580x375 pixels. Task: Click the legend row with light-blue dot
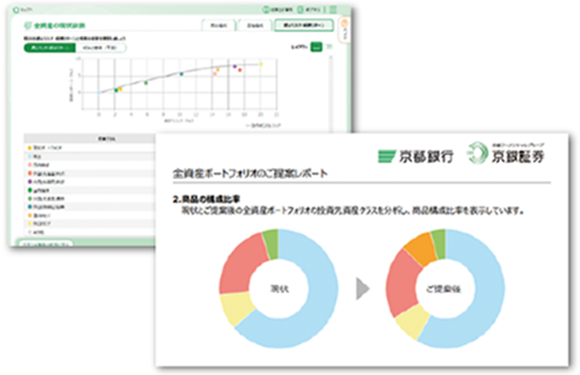[x=90, y=156]
